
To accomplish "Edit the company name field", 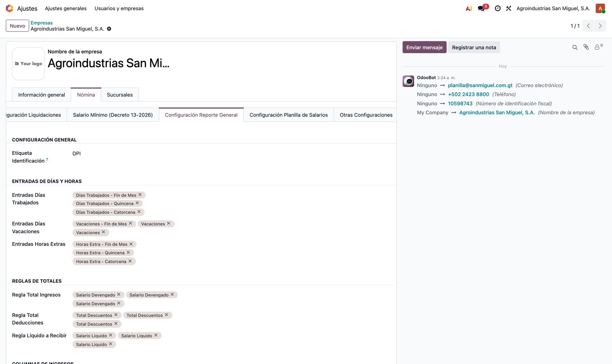I will coord(108,63).
